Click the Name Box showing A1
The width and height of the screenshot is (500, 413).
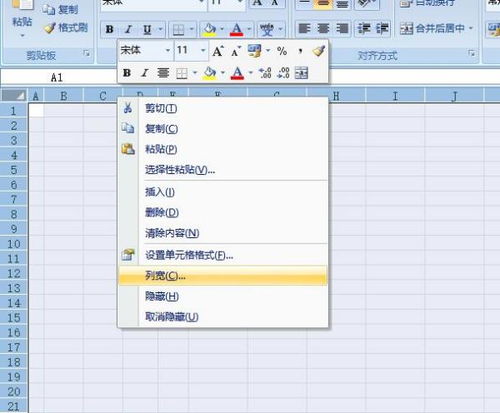(57, 77)
